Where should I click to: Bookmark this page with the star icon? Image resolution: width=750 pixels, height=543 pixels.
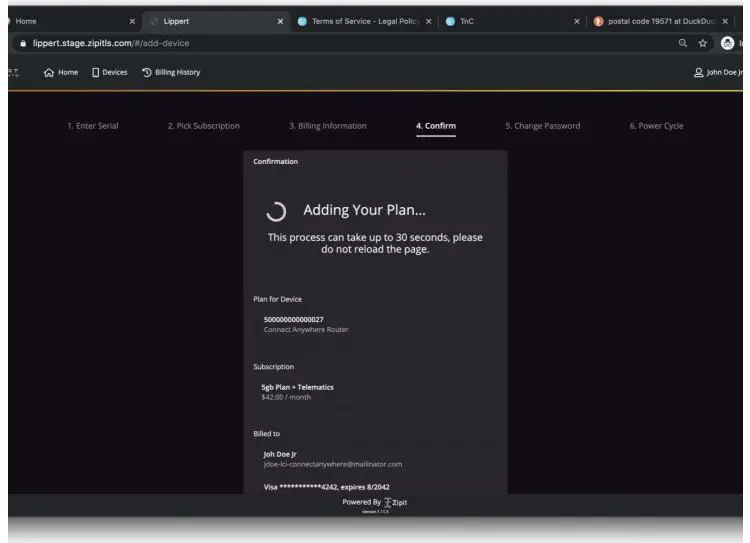point(704,42)
